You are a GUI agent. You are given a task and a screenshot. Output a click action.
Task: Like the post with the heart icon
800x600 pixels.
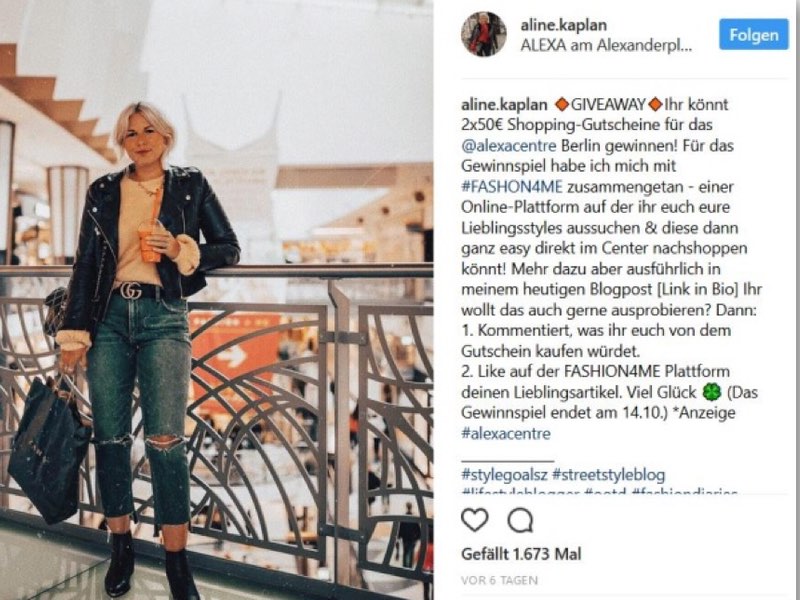[x=474, y=520]
